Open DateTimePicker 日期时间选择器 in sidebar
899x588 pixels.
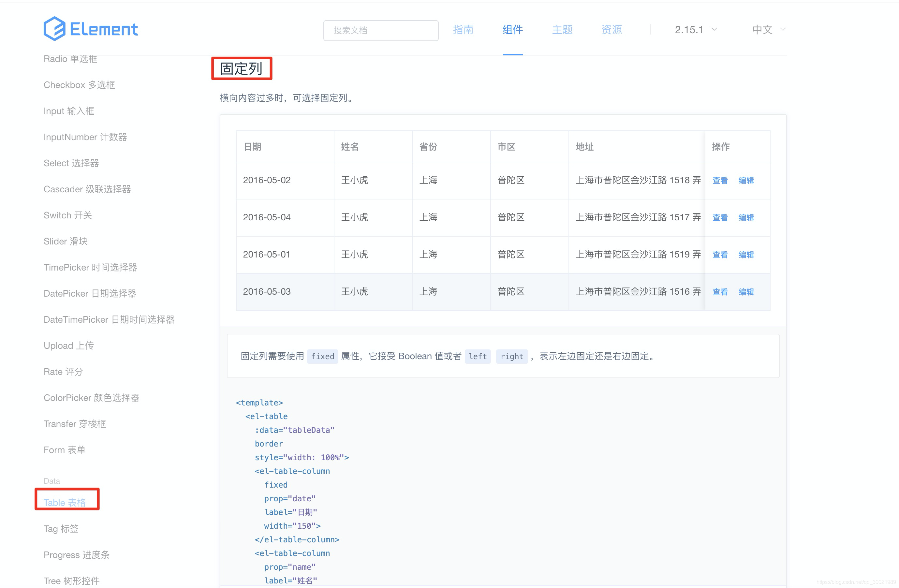[x=109, y=319]
